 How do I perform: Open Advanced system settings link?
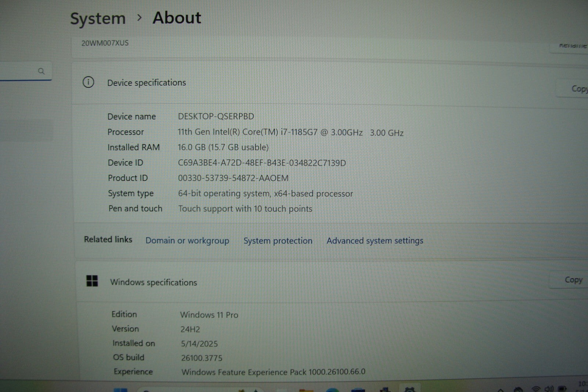pos(375,241)
